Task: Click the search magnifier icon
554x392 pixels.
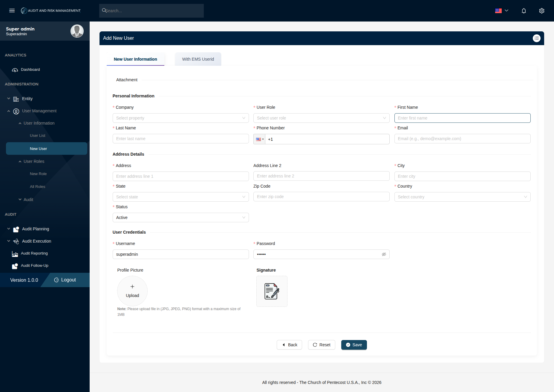Action: [x=104, y=10]
